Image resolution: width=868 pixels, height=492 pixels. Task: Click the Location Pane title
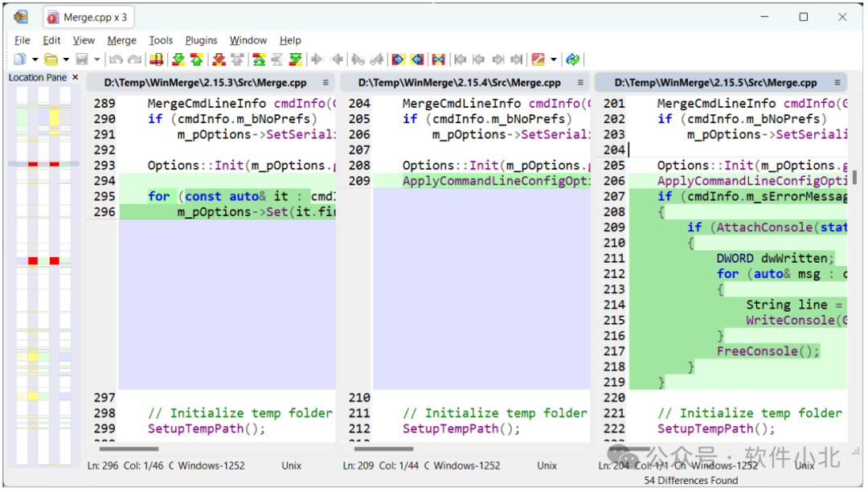[38, 77]
